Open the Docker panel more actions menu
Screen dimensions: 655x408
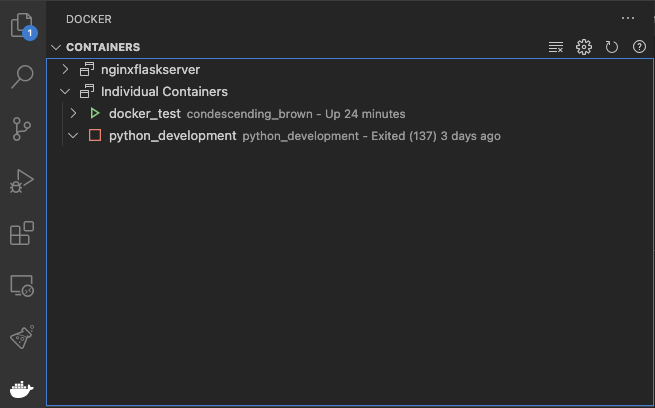coord(628,18)
